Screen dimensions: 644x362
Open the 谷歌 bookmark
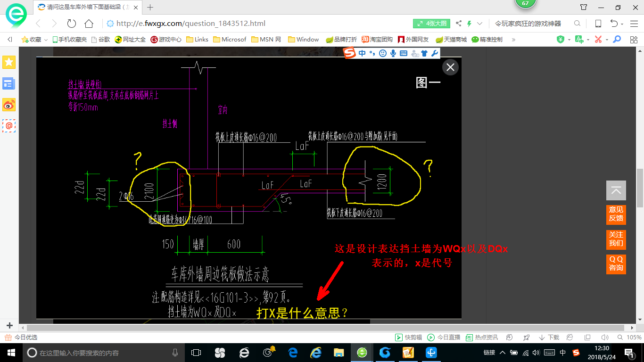(x=100, y=40)
